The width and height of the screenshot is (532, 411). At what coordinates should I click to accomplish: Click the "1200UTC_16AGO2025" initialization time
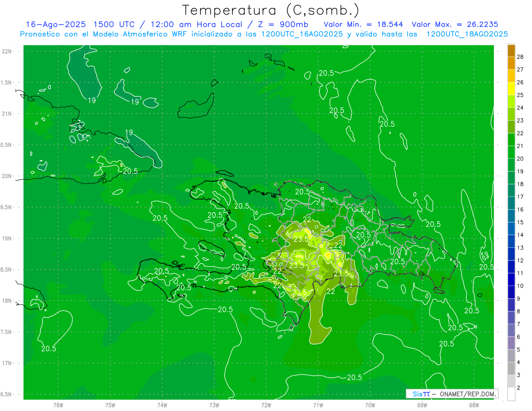301,34
